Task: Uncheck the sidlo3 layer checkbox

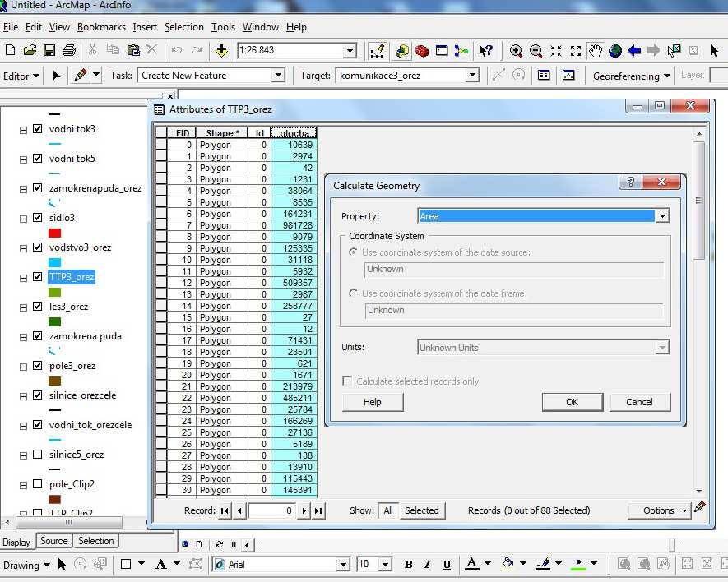Action: 38,218
